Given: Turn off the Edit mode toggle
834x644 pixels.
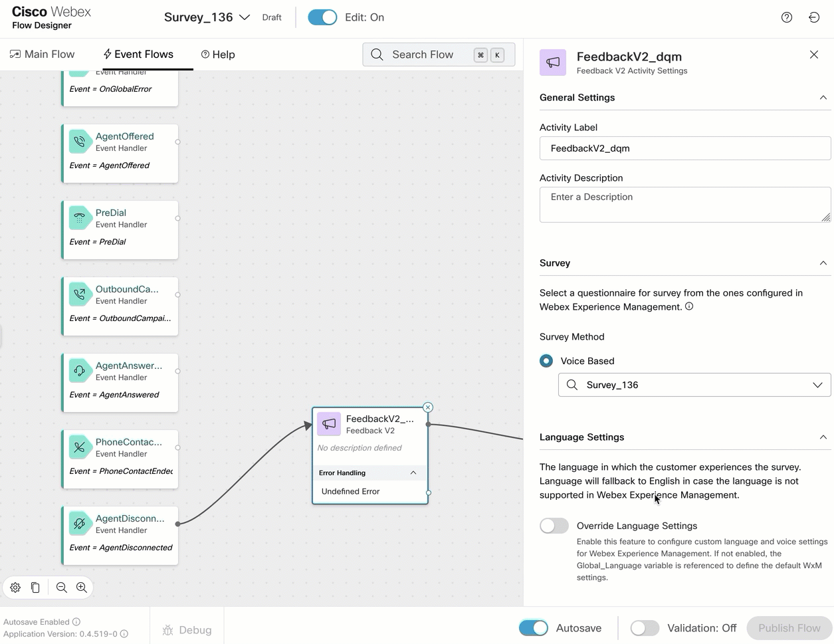Looking at the screenshot, I should (322, 17).
